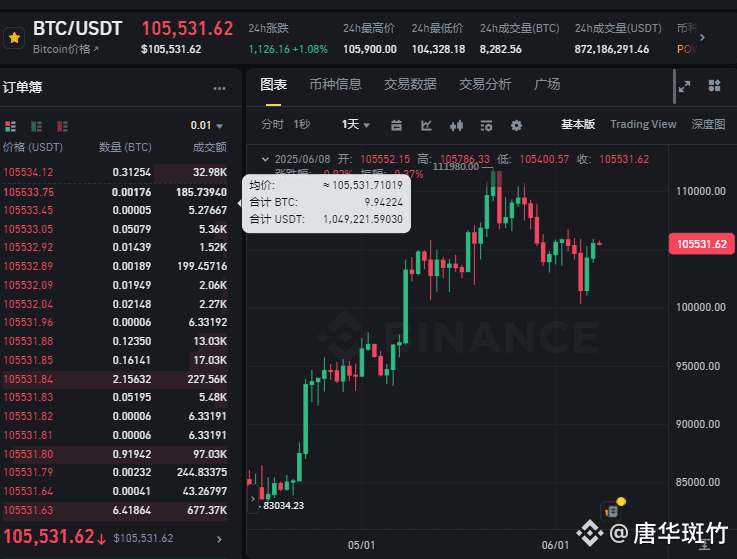Select the 105531.79 sell order price
The height and width of the screenshot is (559, 737).
[28, 472]
